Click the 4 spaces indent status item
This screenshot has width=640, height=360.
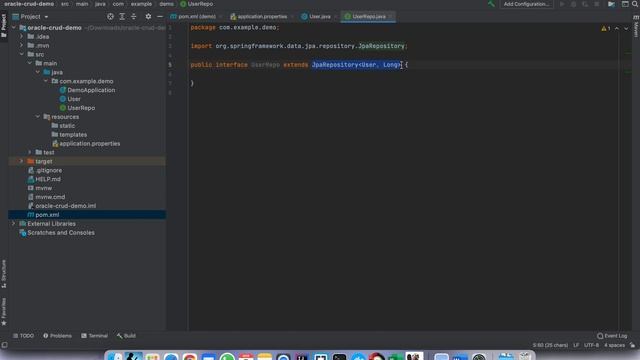[x=614, y=345]
